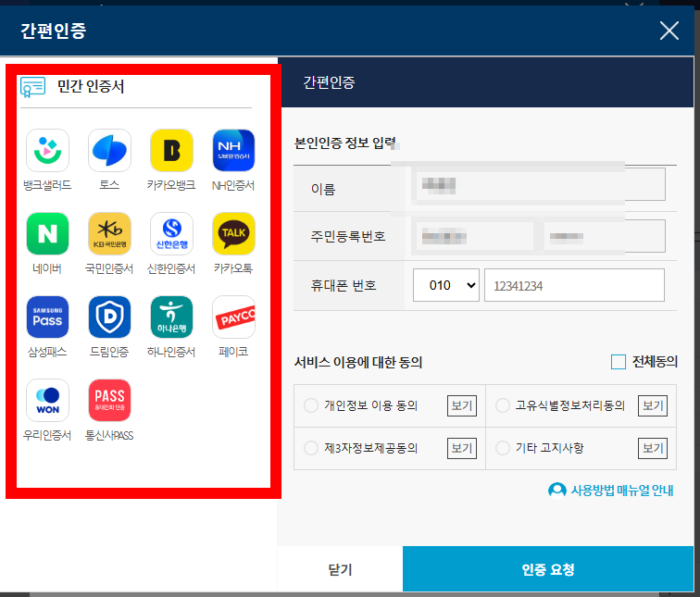Click the 닫기 button

click(340, 569)
